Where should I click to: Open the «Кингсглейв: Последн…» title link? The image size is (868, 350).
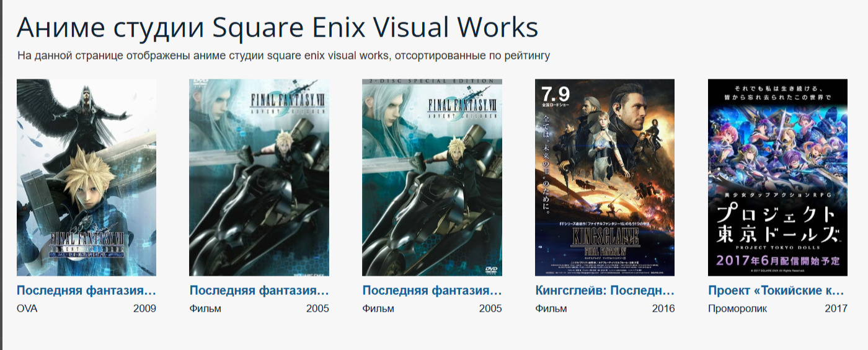click(604, 291)
